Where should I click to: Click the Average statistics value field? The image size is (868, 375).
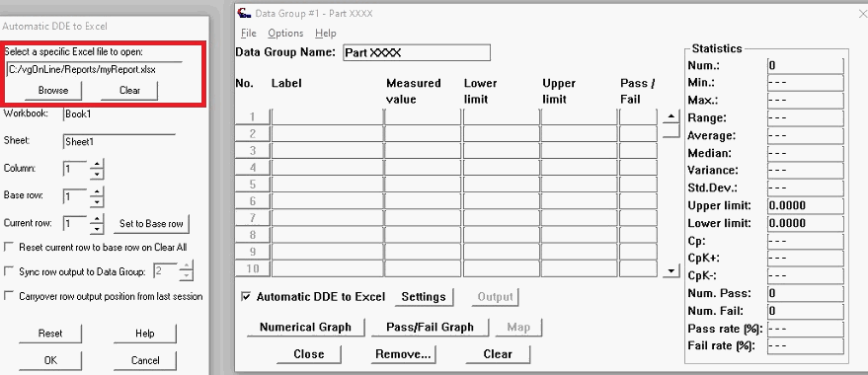(806, 135)
